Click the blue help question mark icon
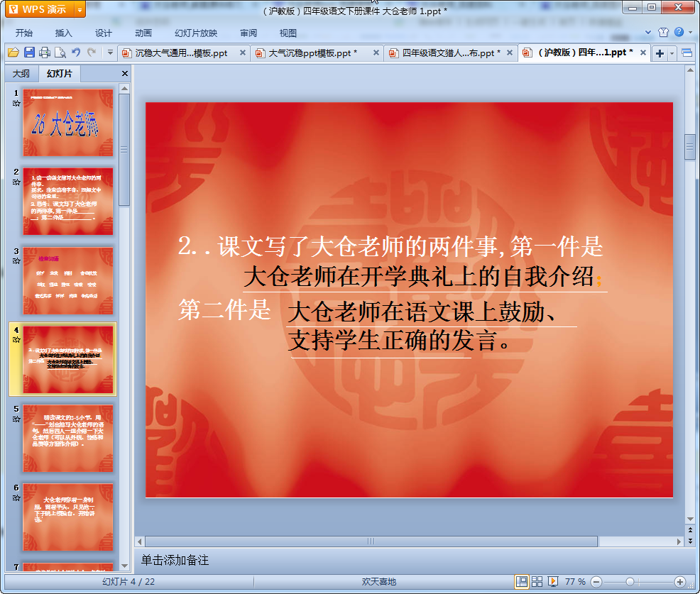The height and width of the screenshot is (594, 700). pyautogui.click(x=679, y=32)
